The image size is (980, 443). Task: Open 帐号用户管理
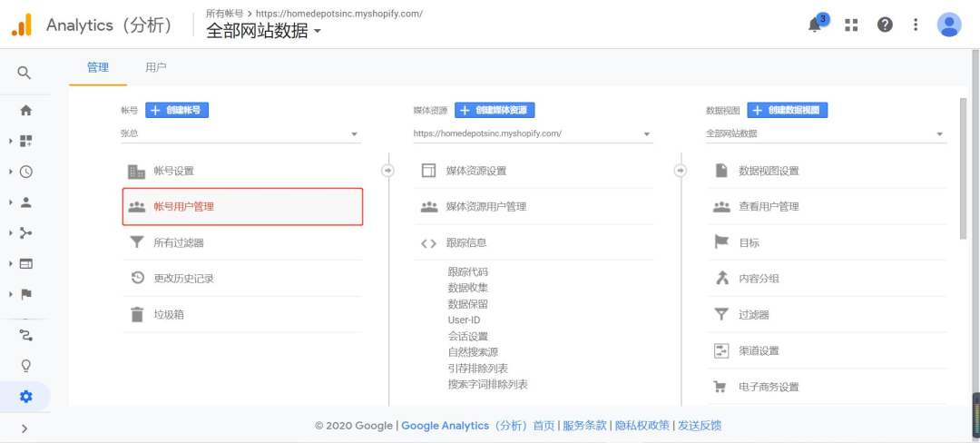point(242,207)
